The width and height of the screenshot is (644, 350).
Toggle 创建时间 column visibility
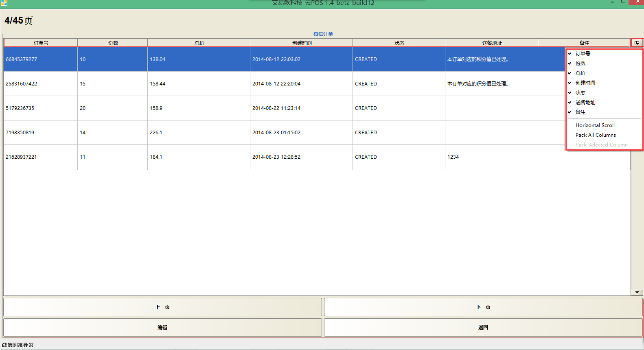(585, 83)
